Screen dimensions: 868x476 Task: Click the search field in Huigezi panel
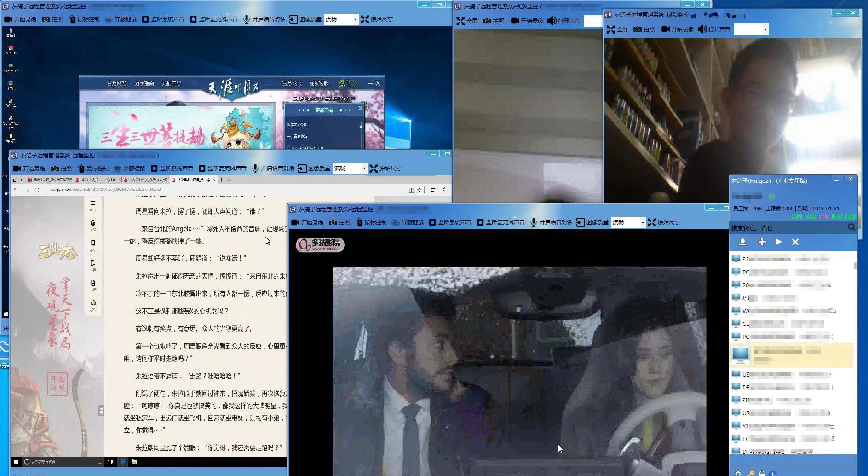click(788, 228)
